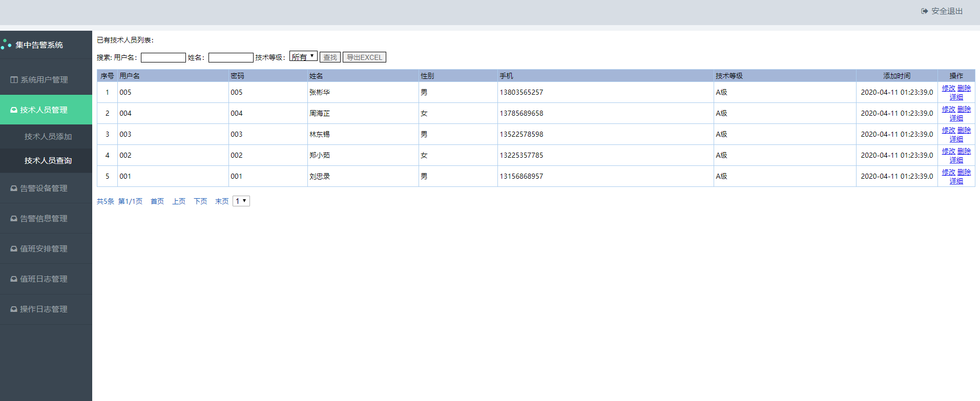Expand 值班安排管理 menu label
Screen dimensions: 980x401
pyautogui.click(x=44, y=249)
